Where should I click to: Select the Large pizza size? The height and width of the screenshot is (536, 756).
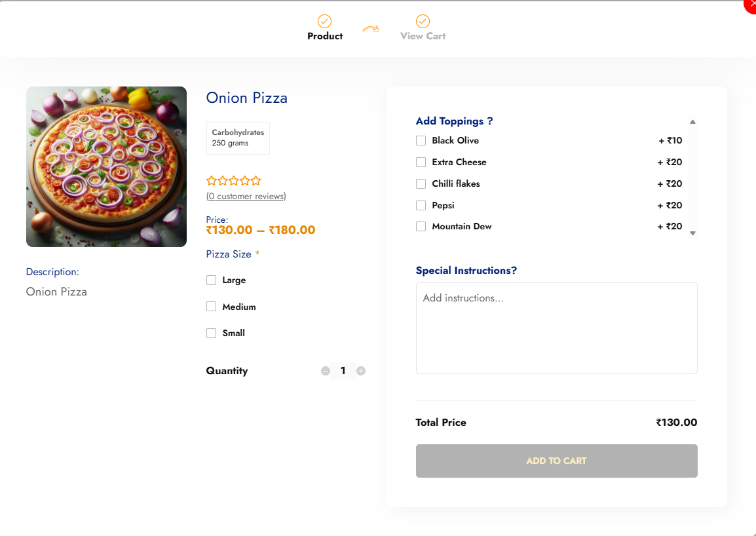pos(212,280)
